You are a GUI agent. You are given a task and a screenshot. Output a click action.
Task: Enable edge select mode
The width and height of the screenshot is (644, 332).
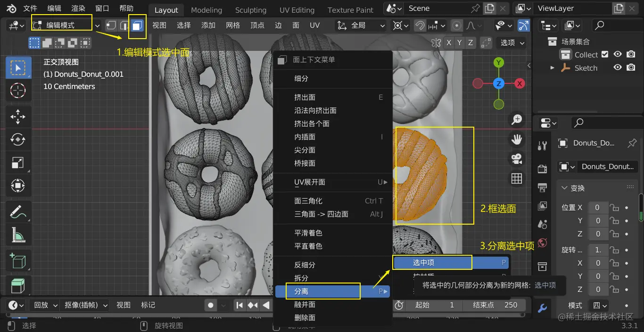[x=124, y=25]
